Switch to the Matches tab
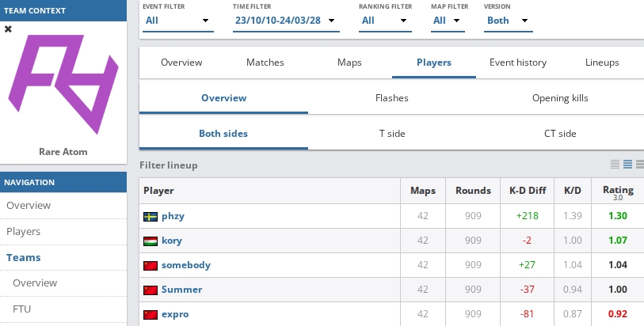Image resolution: width=644 pixels, height=326 pixels. pyautogui.click(x=265, y=63)
